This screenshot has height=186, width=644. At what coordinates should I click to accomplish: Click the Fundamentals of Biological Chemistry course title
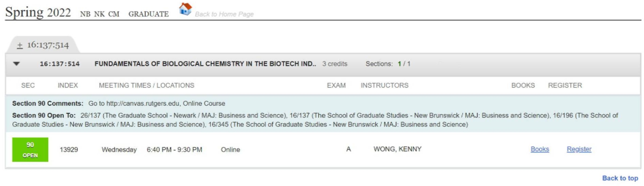[x=205, y=64]
